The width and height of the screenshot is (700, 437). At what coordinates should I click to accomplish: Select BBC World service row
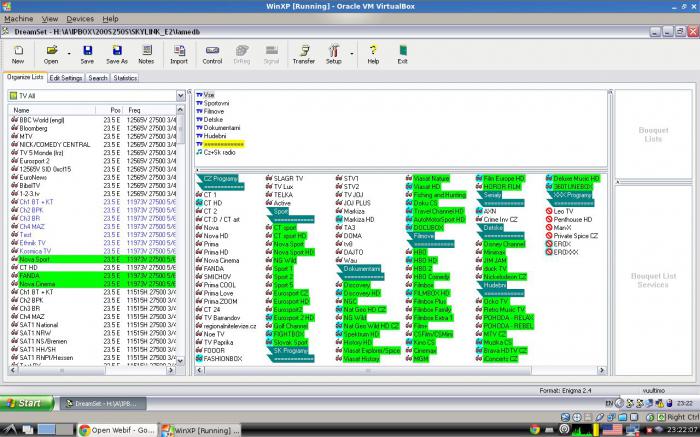[x=92, y=120]
